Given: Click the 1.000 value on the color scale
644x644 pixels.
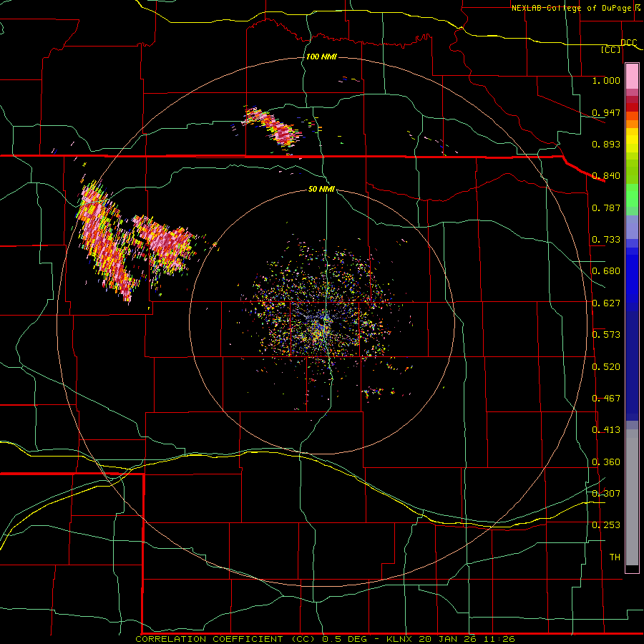Looking at the screenshot, I should point(606,80).
